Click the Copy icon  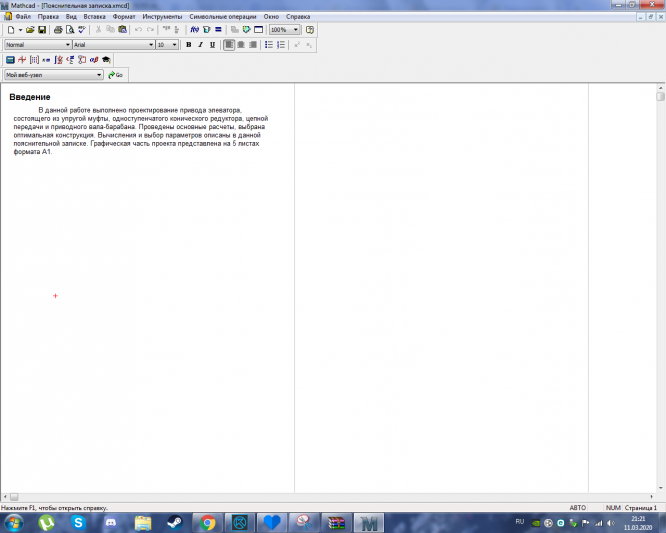click(110, 30)
